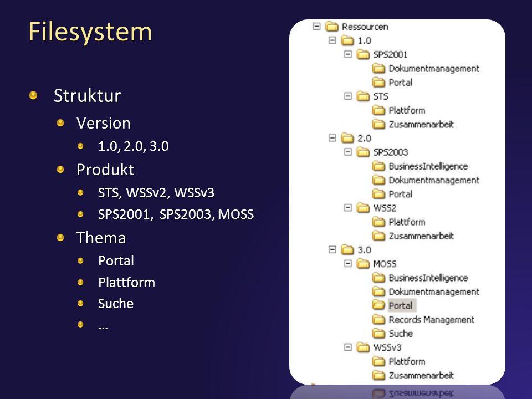The image size is (532, 399).
Task: Click Dokumentmanagement folder icon under SPS2003
Action: pyautogui.click(x=378, y=180)
